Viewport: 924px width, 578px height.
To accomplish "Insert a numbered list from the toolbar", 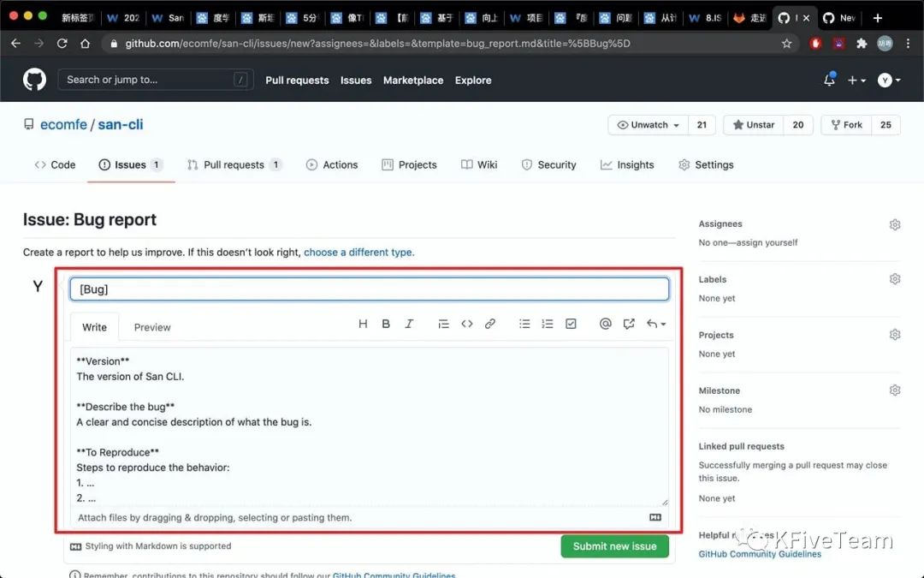I will pos(548,324).
